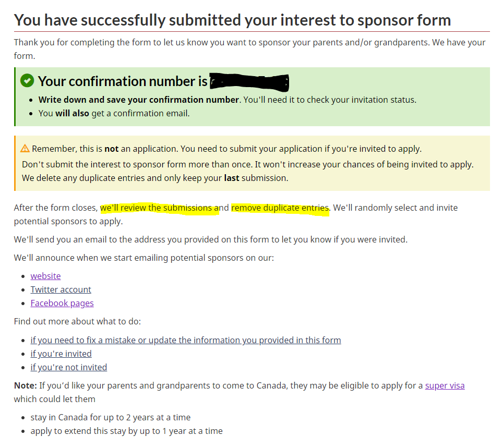The width and height of the screenshot is (502, 448).
Task: Click the "apply to extend this stay" bullet
Action: 126,431
